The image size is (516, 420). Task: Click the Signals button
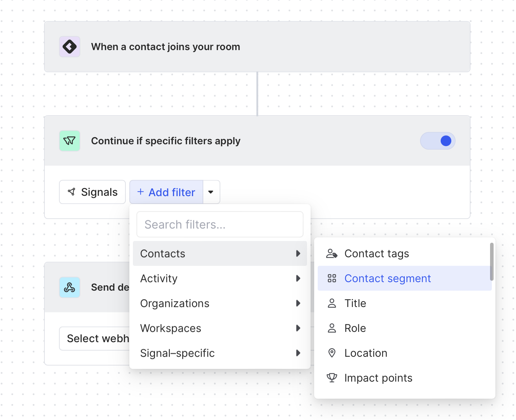pos(92,192)
